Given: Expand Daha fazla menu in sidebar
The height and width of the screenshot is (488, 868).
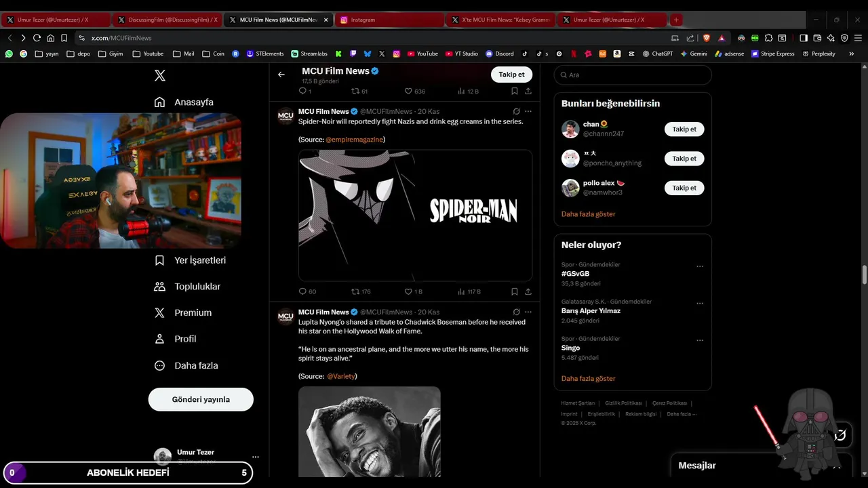Looking at the screenshot, I should [186, 365].
